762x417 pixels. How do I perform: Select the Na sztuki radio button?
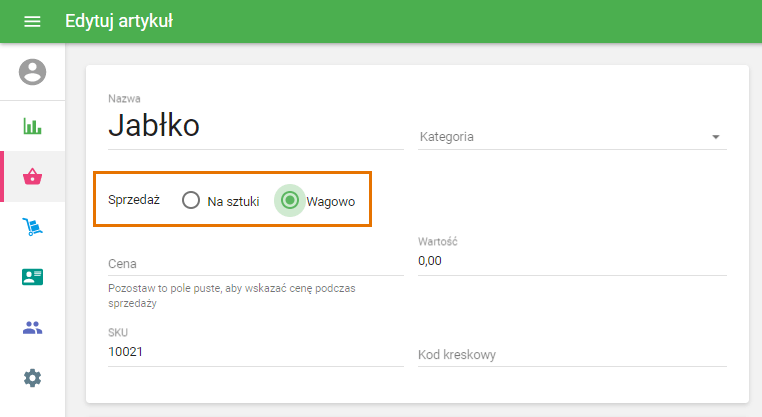[x=191, y=200]
